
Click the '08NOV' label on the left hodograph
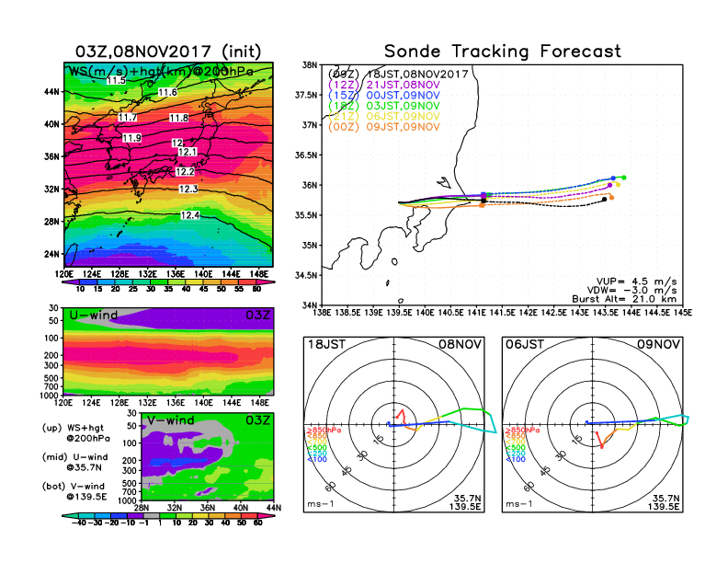click(461, 344)
